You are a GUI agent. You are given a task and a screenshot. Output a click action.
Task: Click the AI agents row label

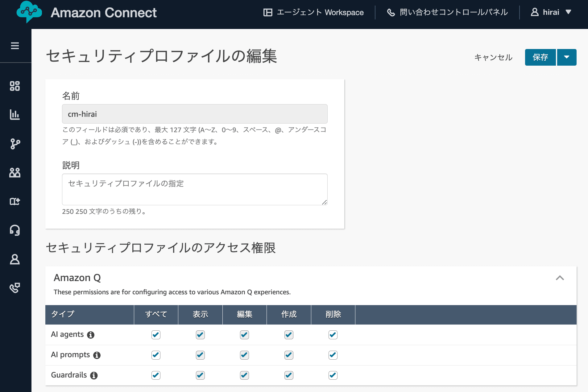[x=67, y=334]
